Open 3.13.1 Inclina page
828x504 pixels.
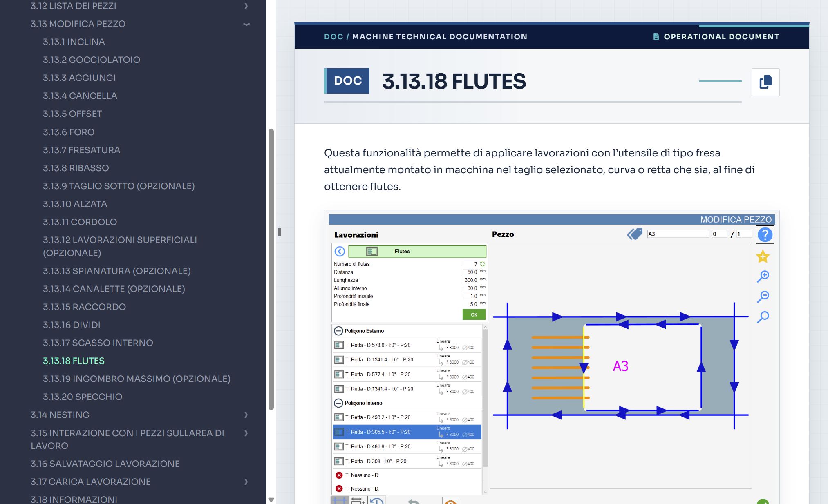[x=74, y=42]
